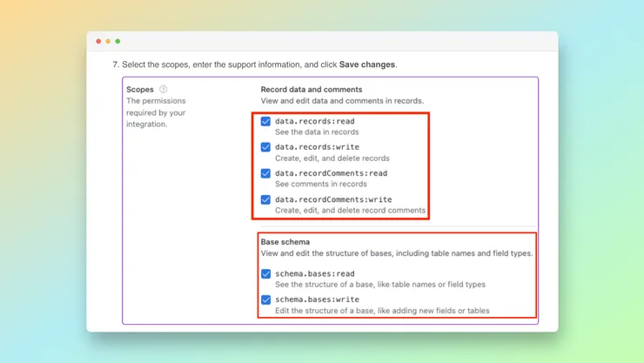644x363 pixels.
Task: Select the 'schema.bases:write' label text
Action: pyautogui.click(x=317, y=299)
